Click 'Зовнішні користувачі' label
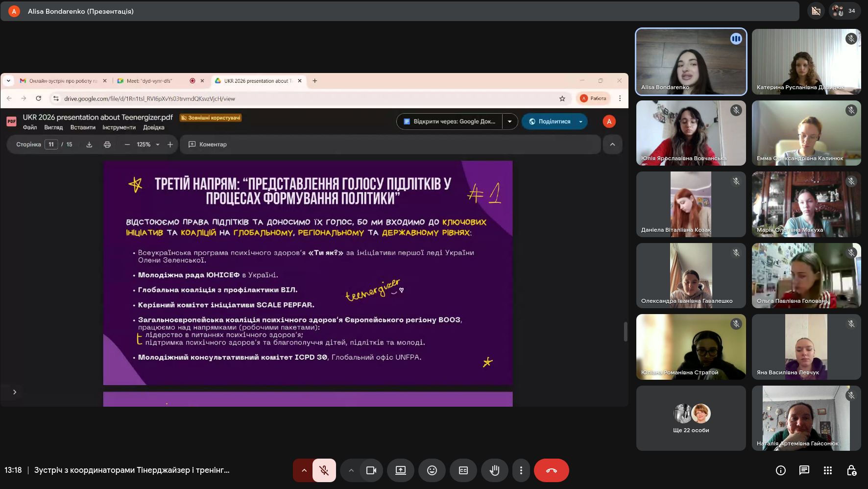Image resolution: width=868 pixels, height=489 pixels. pos(211,118)
